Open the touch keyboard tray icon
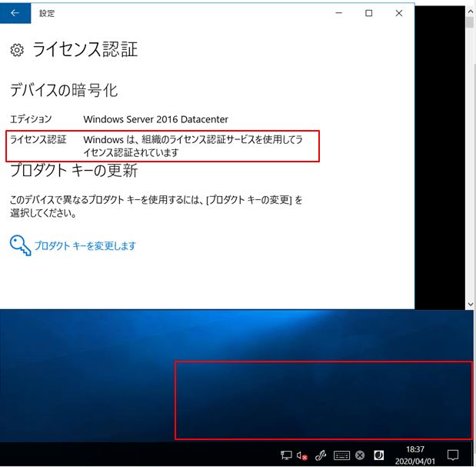This screenshot has width=476, height=467. coord(341,455)
